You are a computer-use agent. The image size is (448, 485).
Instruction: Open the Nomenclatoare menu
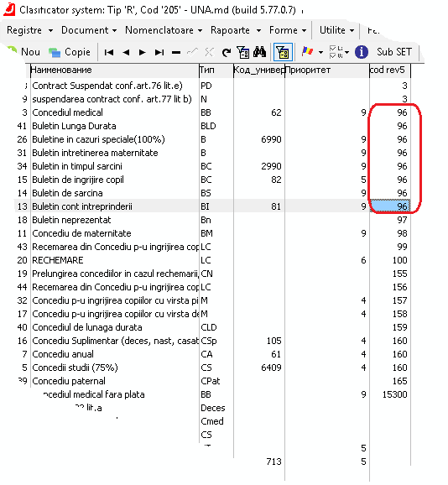(164, 30)
